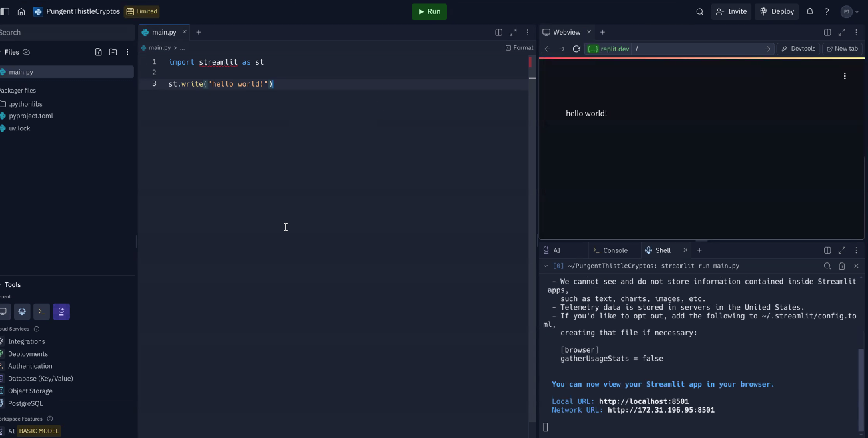Screen dimensions: 868x438
Task: Click code line 3 st.write
Action: (221, 84)
